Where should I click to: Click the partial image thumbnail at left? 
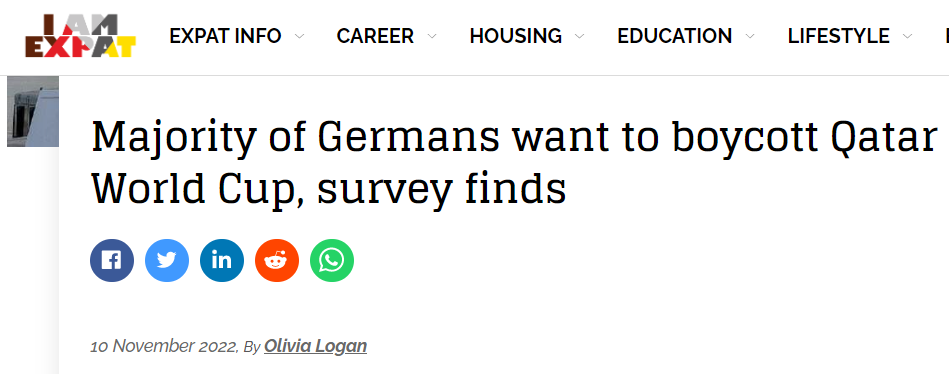33,111
